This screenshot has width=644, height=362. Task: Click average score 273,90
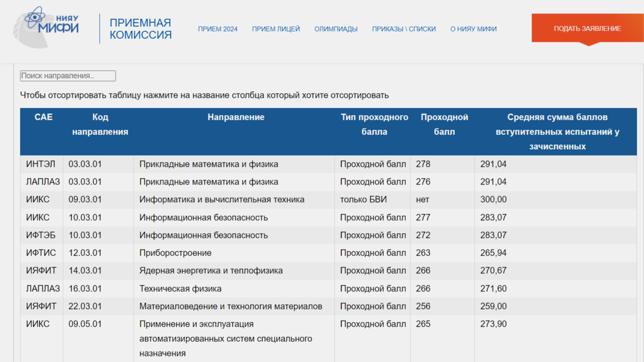point(493,324)
